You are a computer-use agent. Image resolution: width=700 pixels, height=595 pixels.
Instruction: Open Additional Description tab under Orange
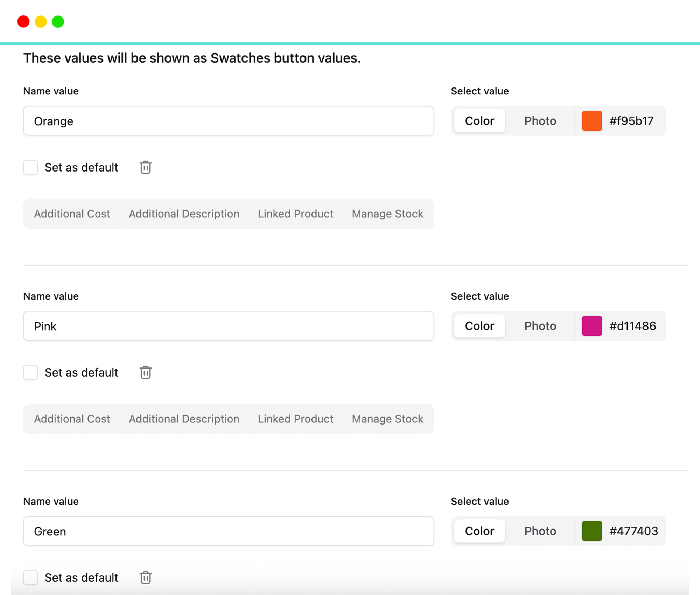pyautogui.click(x=184, y=214)
